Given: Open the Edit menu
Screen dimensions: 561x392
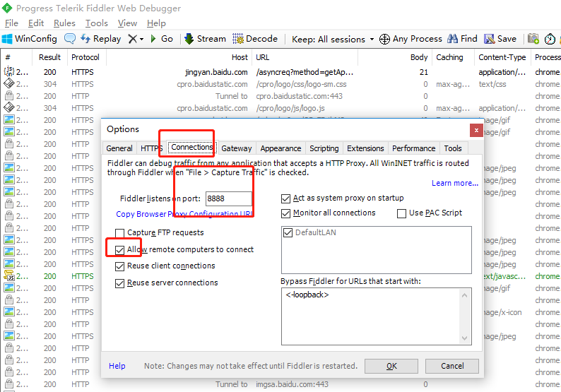Looking at the screenshot, I should [x=36, y=23].
